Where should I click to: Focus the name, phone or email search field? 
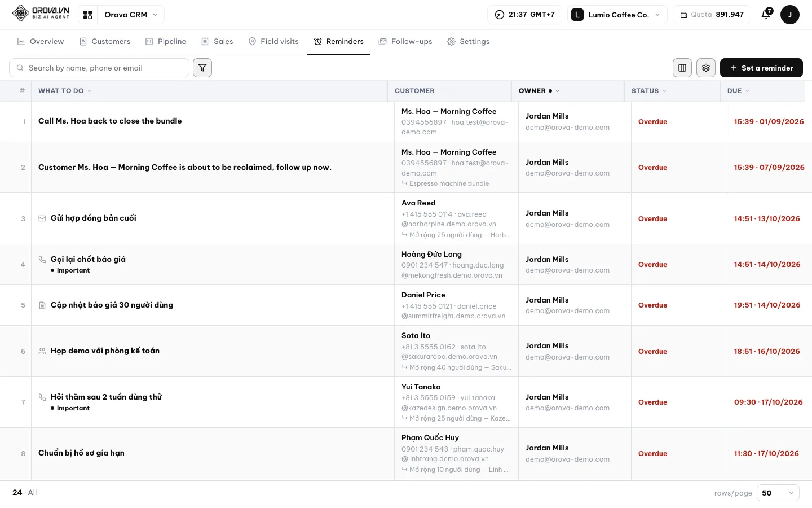coord(99,68)
